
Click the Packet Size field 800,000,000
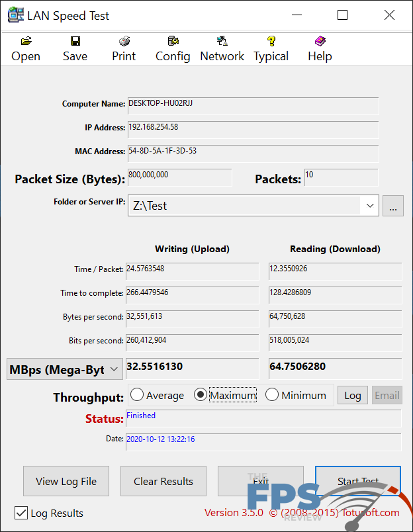(180, 177)
